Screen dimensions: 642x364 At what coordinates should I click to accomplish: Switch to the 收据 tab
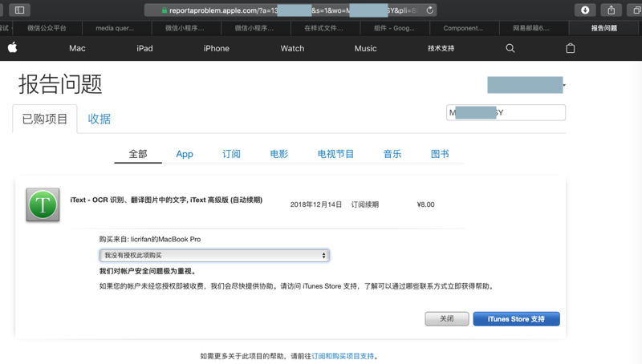(99, 119)
